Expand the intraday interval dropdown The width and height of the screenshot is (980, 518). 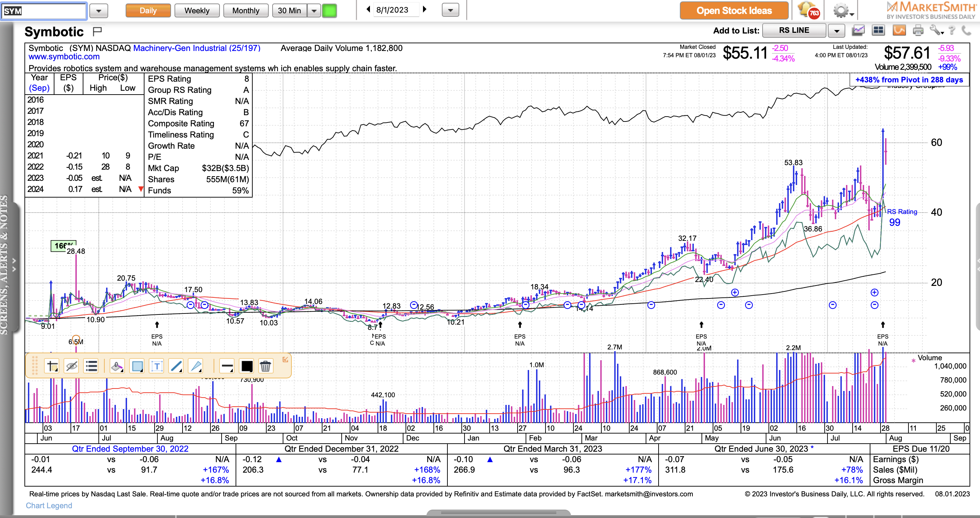[x=314, y=11]
